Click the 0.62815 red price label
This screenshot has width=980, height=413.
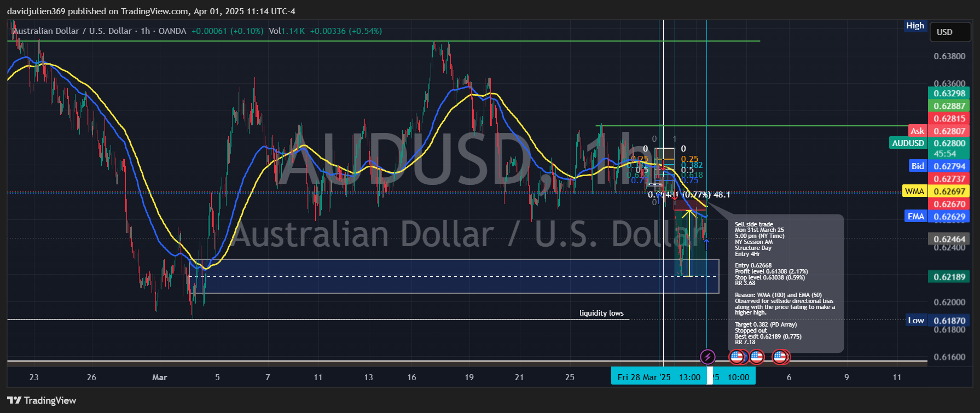949,118
